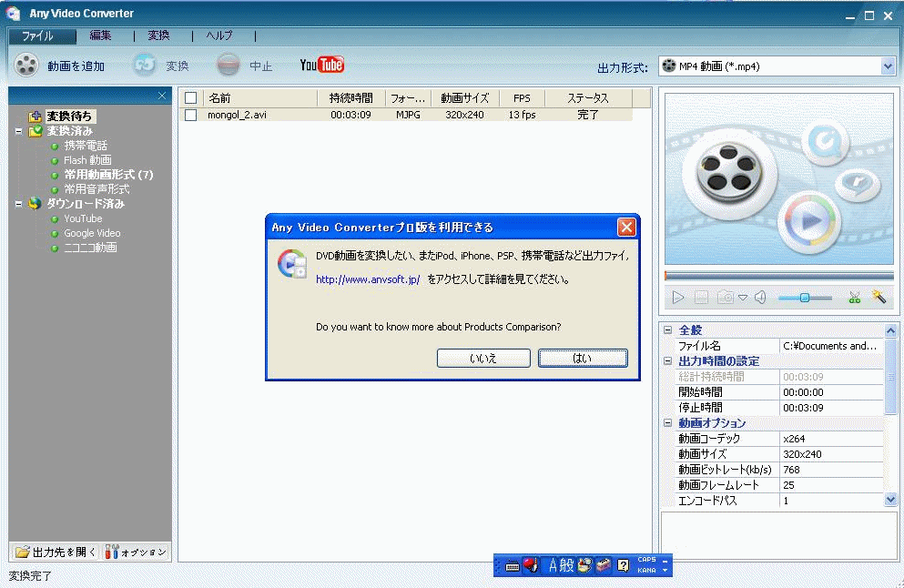Click the red 中止 stop icon

tap(229, 65)
